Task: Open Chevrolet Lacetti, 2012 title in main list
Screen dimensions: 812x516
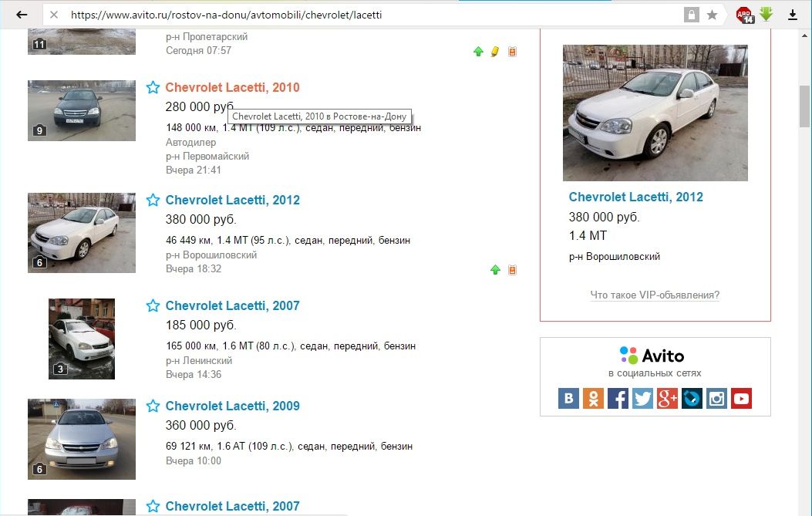Action: tap(233, 200)
